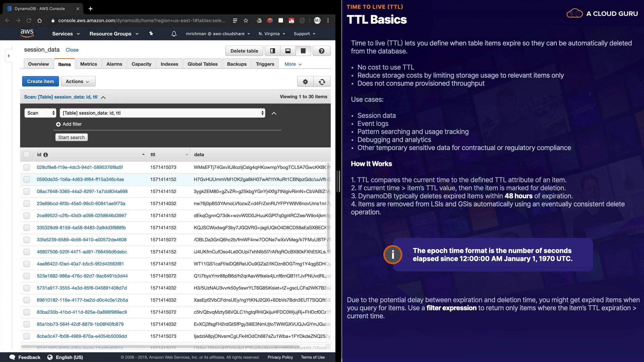Refresh the items list
644x362 pixels.
[322, 81]
